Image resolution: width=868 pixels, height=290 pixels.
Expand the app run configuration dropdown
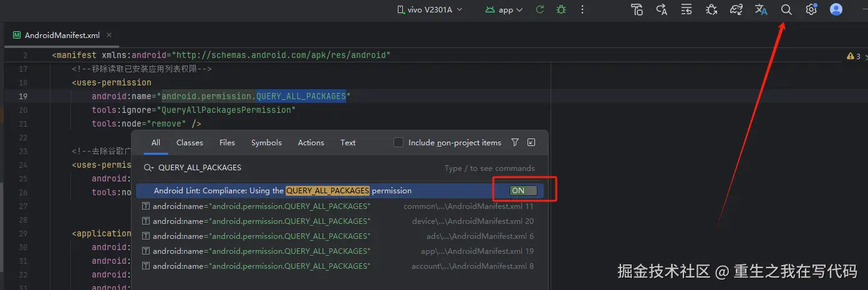504,10
